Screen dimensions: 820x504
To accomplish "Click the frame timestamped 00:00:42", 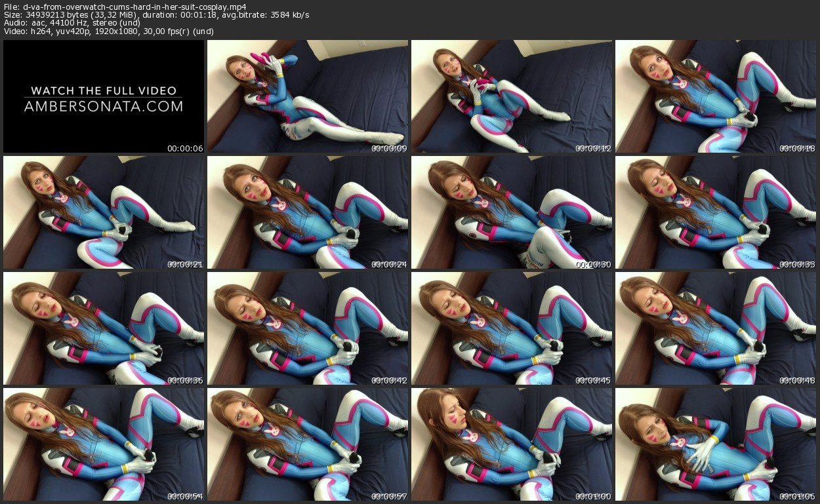I will pyautogui.click(x=308, y=328).
